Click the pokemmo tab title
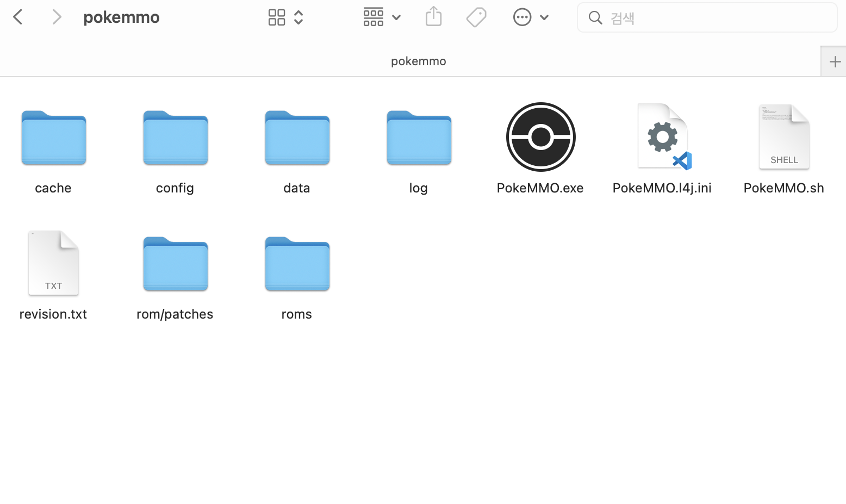Screen dimensions: 846x504 418,61
